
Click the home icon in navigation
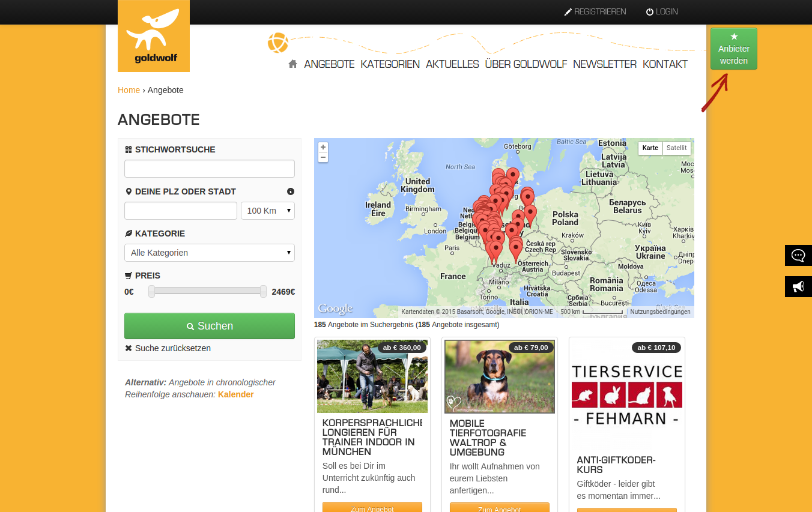point(292,64)
